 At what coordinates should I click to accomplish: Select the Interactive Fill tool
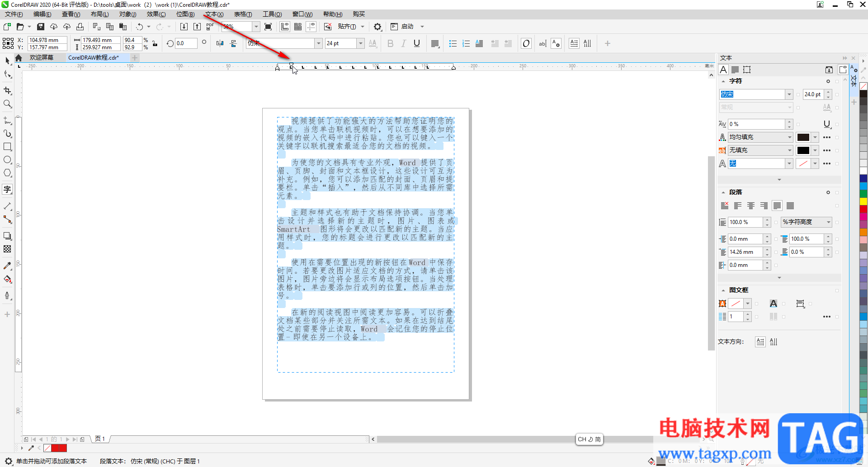coord(7,279)
